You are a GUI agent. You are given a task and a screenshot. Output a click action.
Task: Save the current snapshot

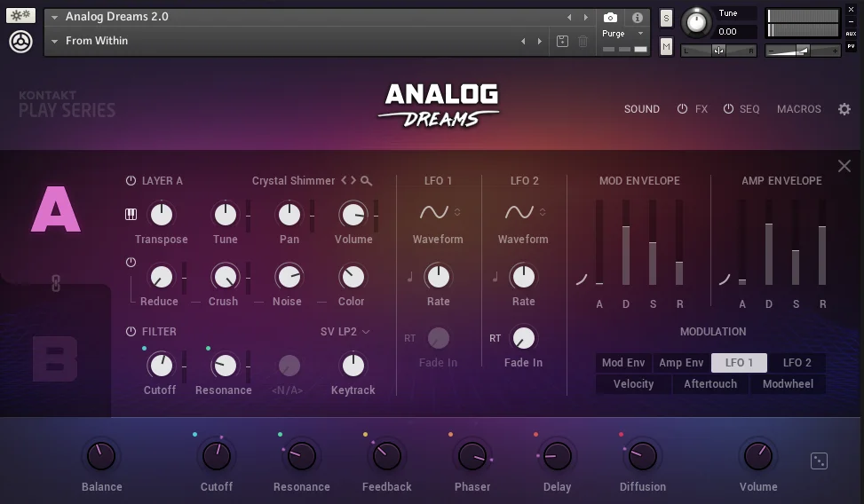click(562, 41)
